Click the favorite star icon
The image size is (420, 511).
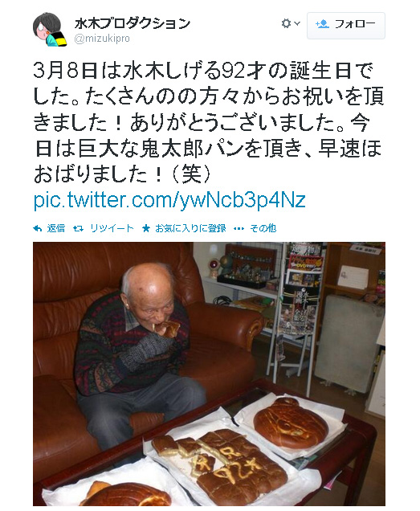[x=146, y=228]
